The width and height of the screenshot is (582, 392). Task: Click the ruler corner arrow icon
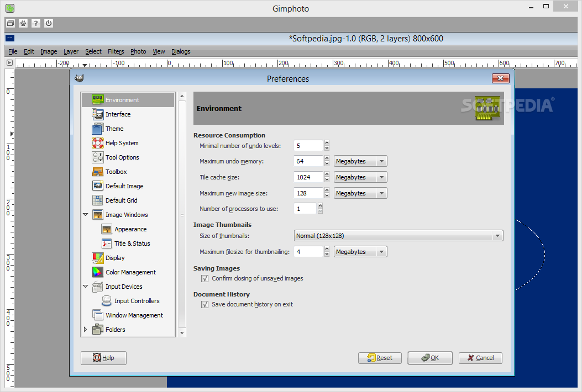click(9, 63)
